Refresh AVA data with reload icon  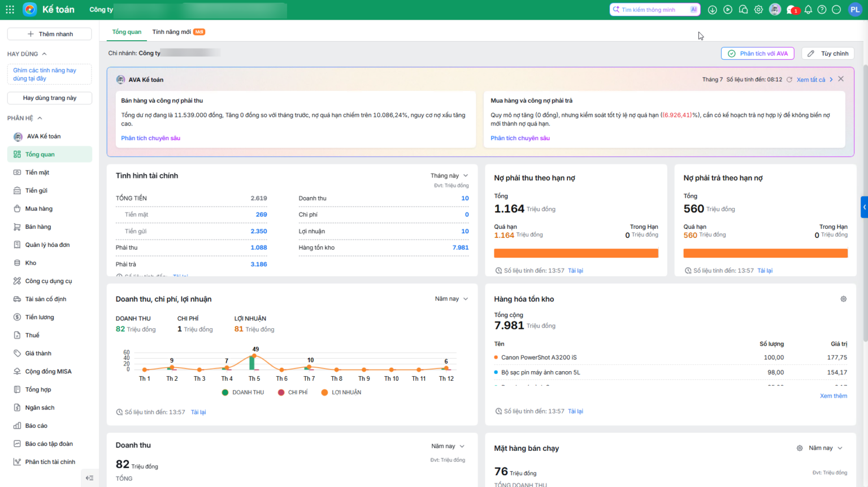tap(789, 80)
